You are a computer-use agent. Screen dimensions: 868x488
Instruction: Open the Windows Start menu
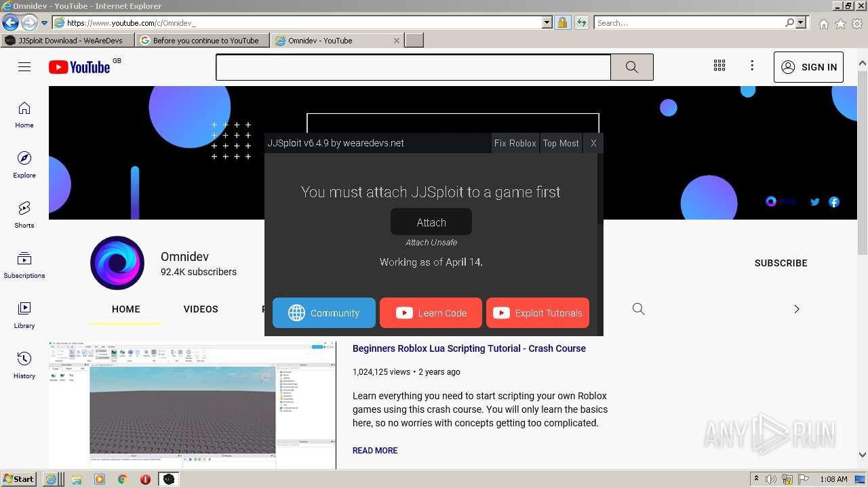[x=19, y=479]
